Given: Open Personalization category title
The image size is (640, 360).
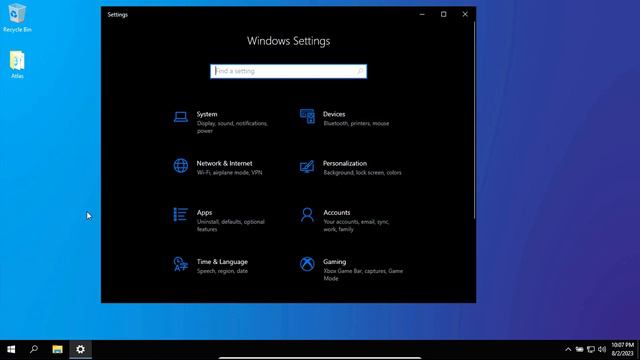Looking at the screenshot, I should pos(345,163).
